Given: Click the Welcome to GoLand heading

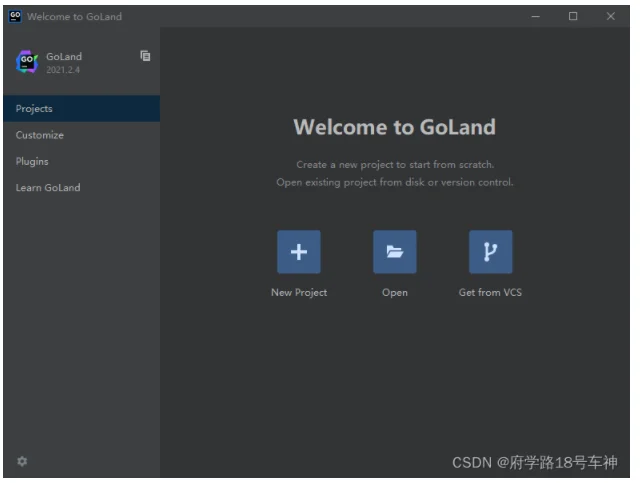Looking at the screenshot, I should click(x=394, y=127).
